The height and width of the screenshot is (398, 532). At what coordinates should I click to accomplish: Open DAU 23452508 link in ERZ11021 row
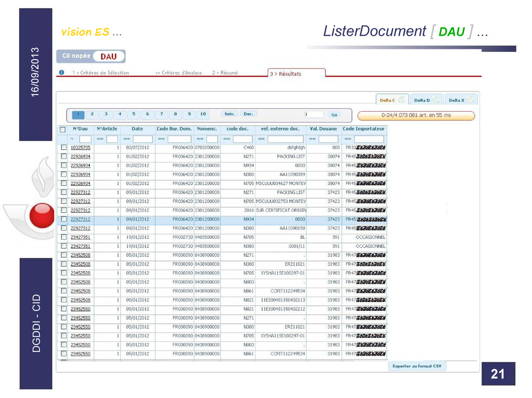(x=81, y=264)
